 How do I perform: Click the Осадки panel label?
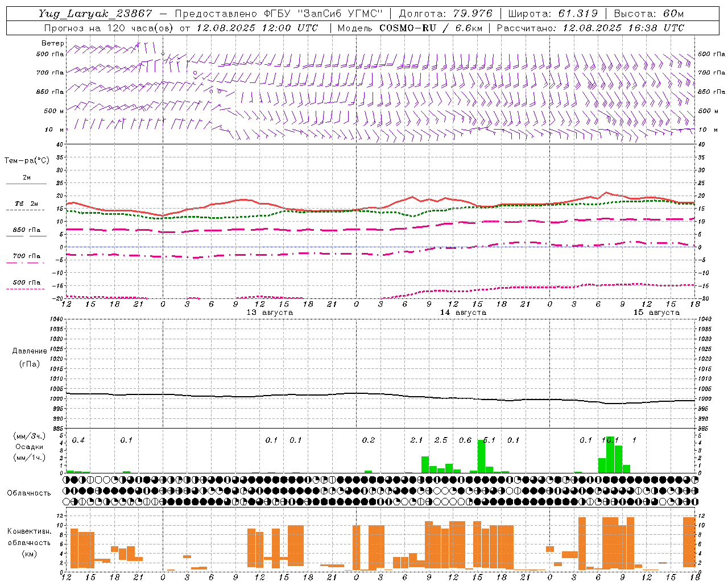click(x=30, y=447)
